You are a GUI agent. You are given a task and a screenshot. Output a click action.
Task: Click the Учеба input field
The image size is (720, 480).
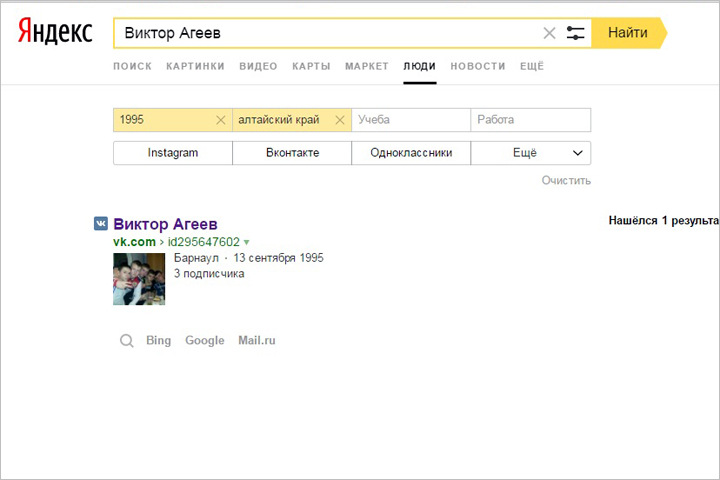coord(411,120)
